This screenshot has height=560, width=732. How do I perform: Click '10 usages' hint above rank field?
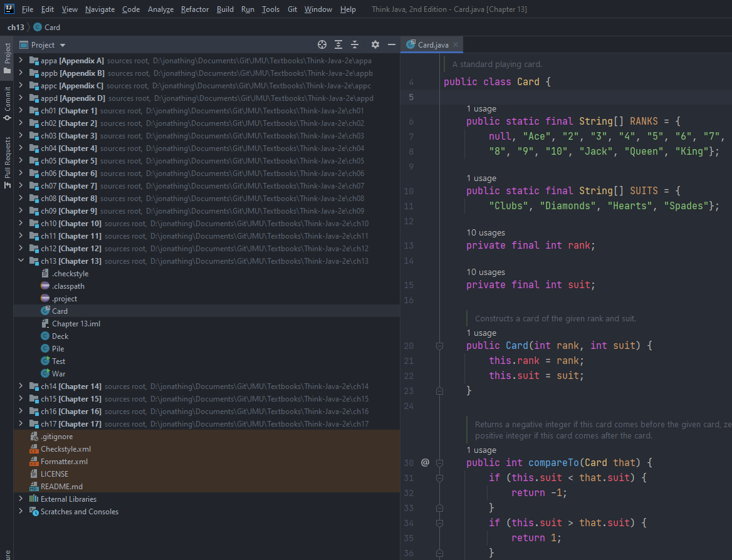coord(486,233)
